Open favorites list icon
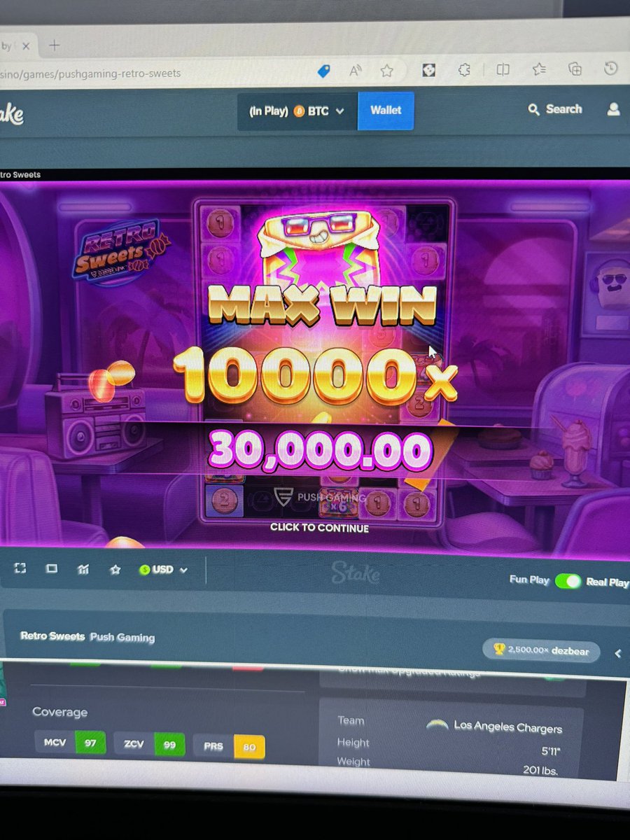Viewport: 630px width, 840px height. pyautogui.click(x=539, y=69)
